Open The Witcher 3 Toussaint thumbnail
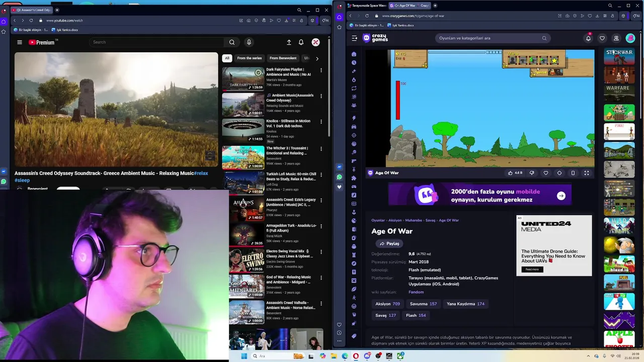644x362 pixels. tap(243, 157)
